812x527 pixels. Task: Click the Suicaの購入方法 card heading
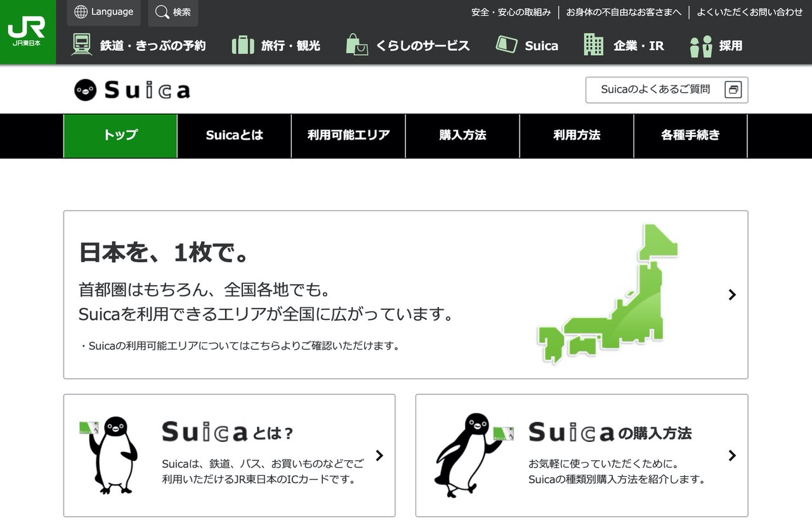coord(610,432)
